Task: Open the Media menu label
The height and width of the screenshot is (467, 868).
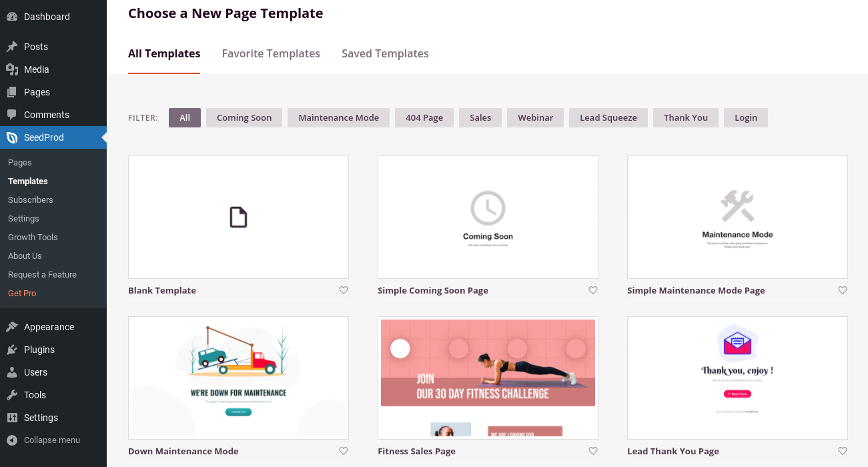Action: pos(37,69)
